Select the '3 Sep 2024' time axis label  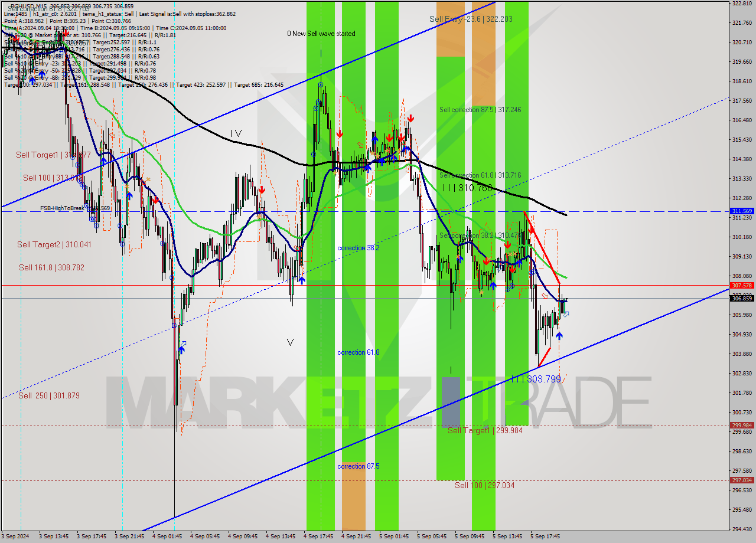pos(17,537)
